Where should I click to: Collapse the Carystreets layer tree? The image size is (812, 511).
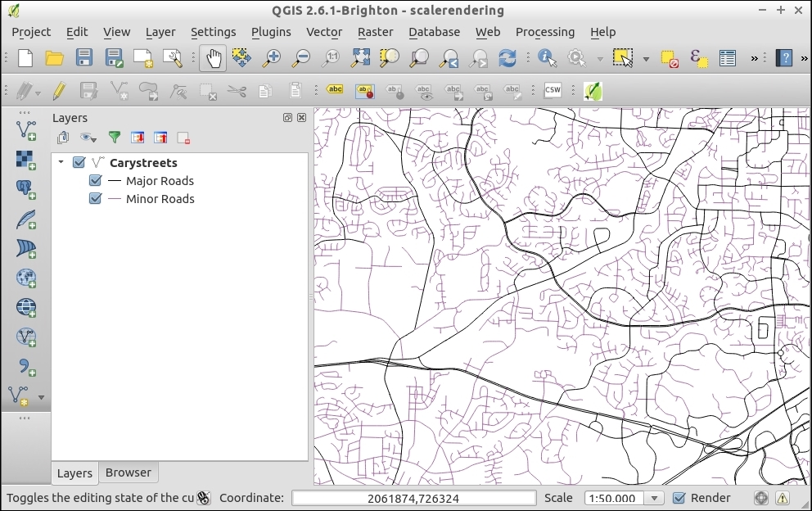61,162
